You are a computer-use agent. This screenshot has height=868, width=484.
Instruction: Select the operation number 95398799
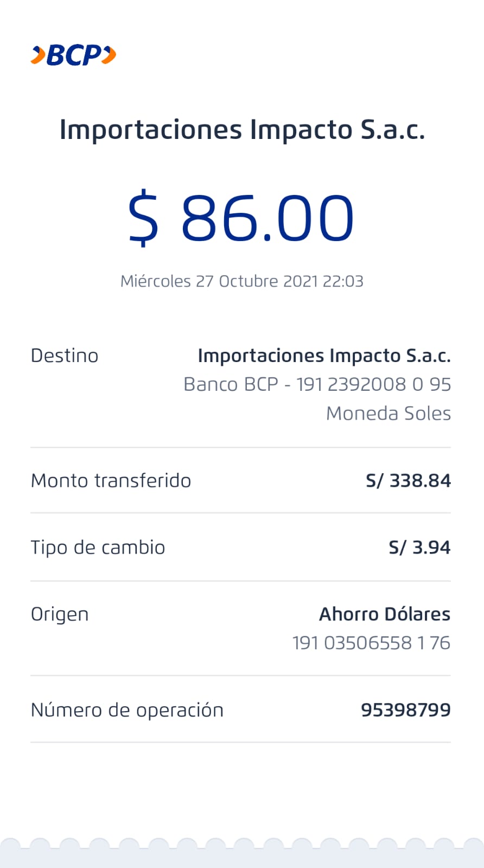[405, 710]
